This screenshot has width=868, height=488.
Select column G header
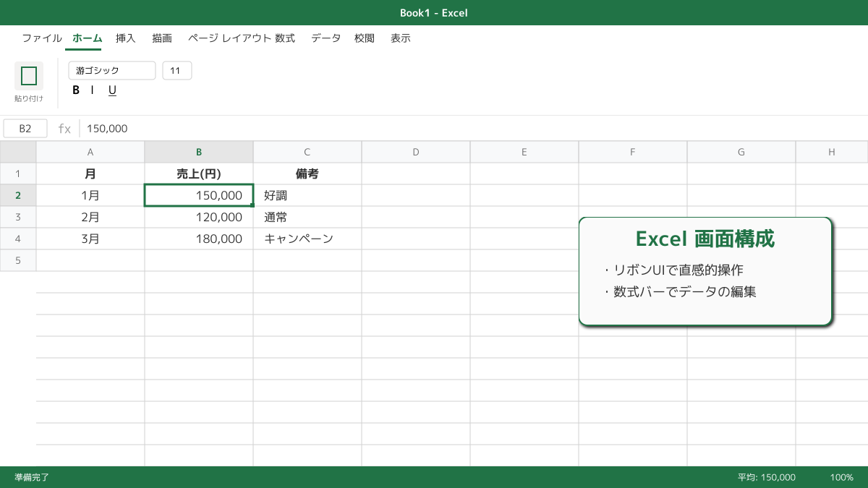coord(741,152)
